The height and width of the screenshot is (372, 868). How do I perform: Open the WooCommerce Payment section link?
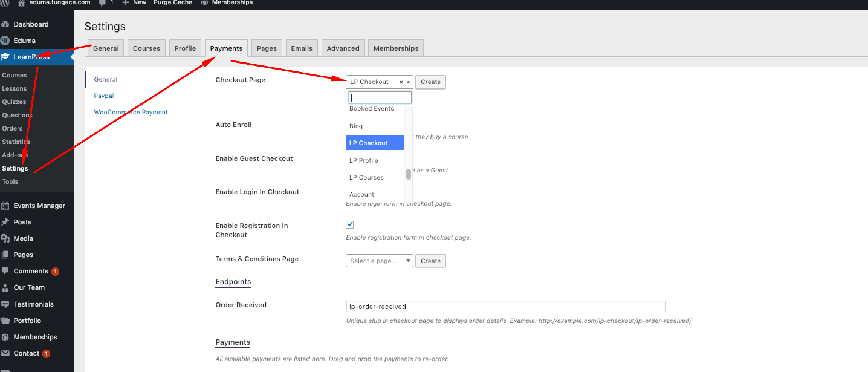131,112
